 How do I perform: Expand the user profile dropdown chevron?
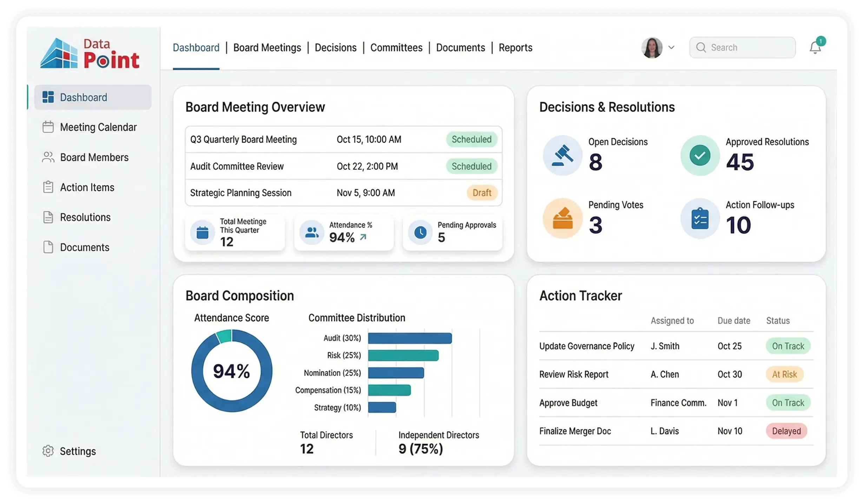click(x=671, y=47)
